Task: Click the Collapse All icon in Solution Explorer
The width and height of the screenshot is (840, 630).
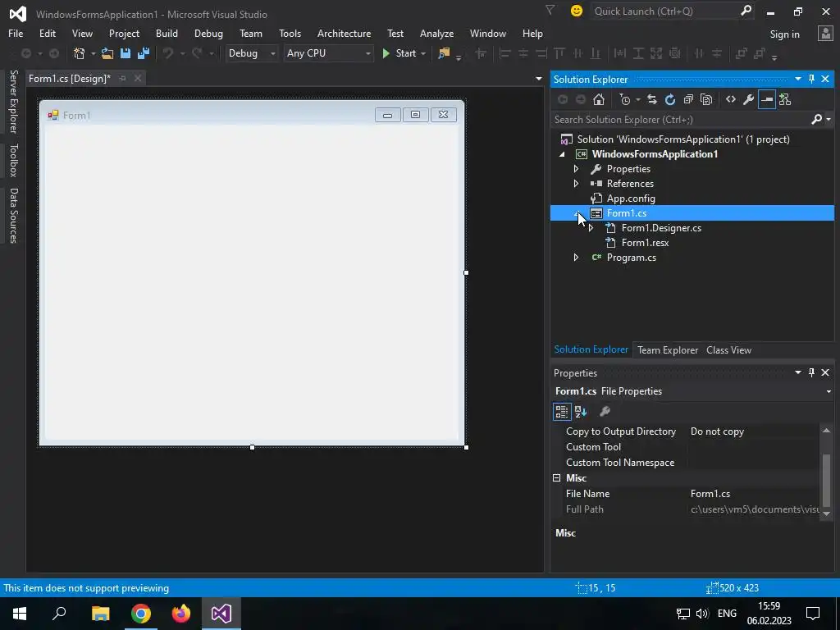Action: [x=688, y=99]
